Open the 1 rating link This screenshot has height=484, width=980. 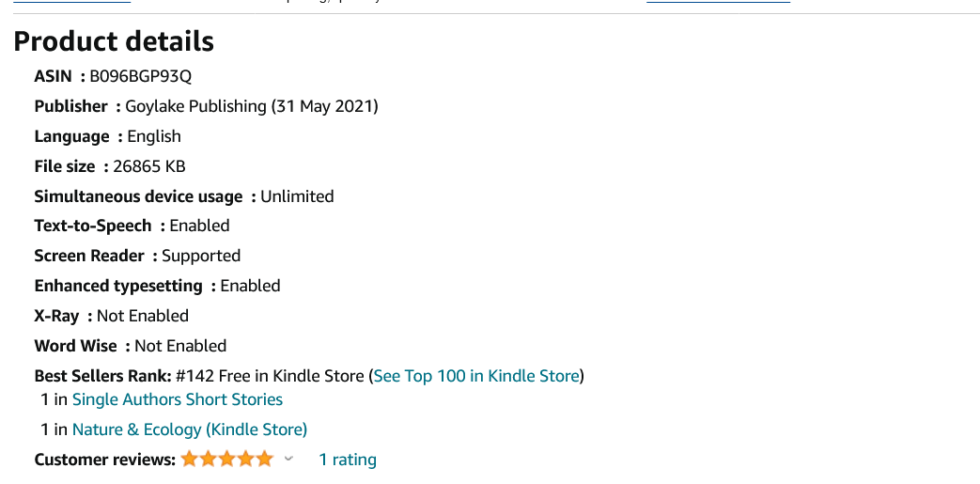(x=348, y=460)
